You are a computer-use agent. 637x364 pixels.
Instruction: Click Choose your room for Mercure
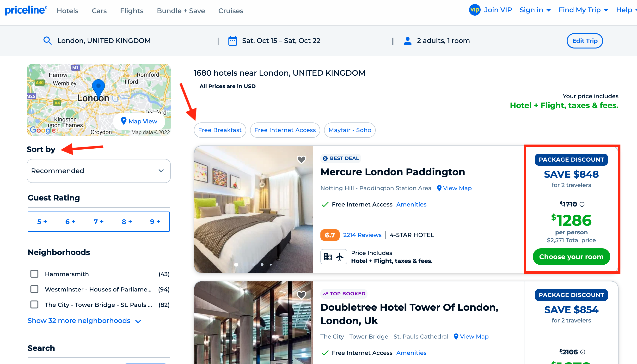coord(571,257)
